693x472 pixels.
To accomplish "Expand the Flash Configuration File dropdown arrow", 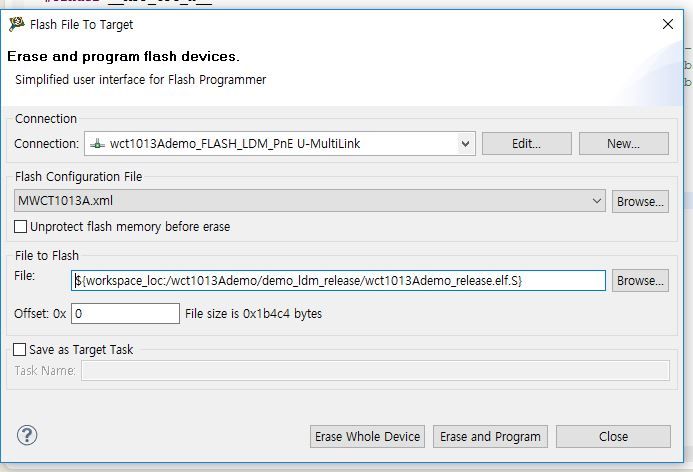I will 597,201.
